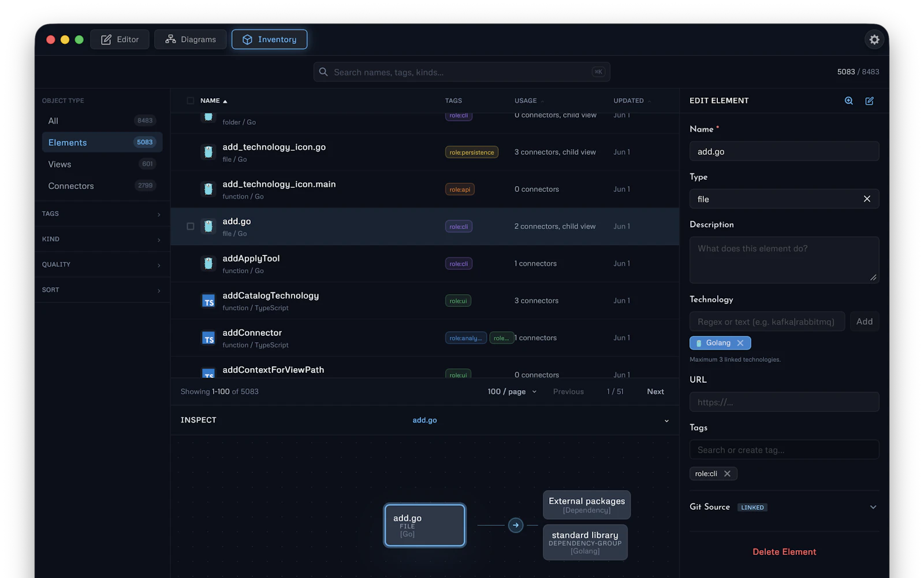
Task: Expand the Git Source section chevron
Action: (x=873, y=507)
